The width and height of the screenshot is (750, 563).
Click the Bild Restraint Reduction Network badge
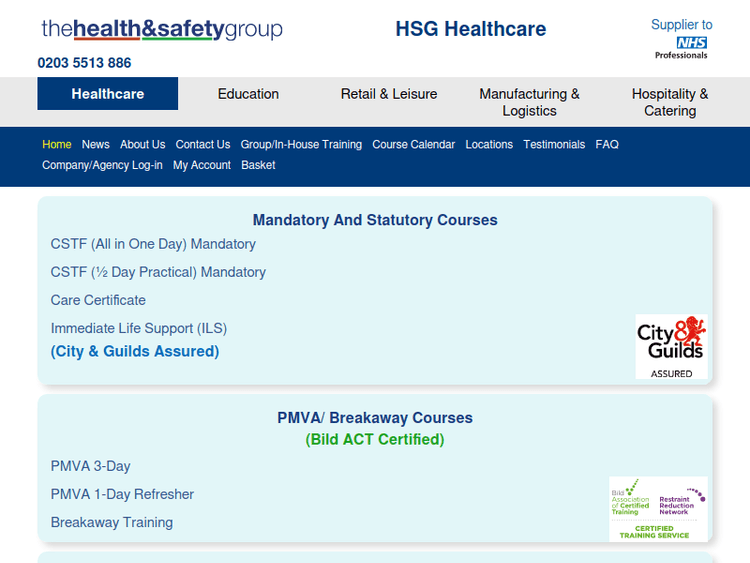[658, 508]
